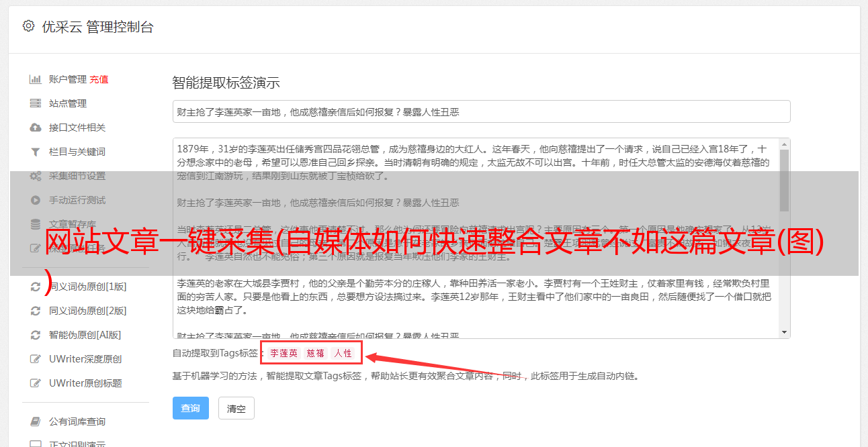Click the gear icon beside 优采云 管理控制台
This screenshot has width=868, height=447.
(x=28, y=27)
